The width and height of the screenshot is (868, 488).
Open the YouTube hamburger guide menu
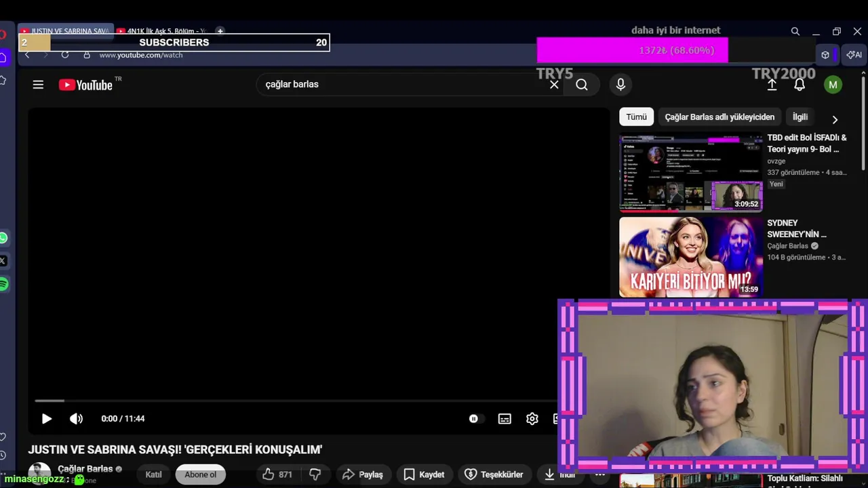tap(38, 85)
